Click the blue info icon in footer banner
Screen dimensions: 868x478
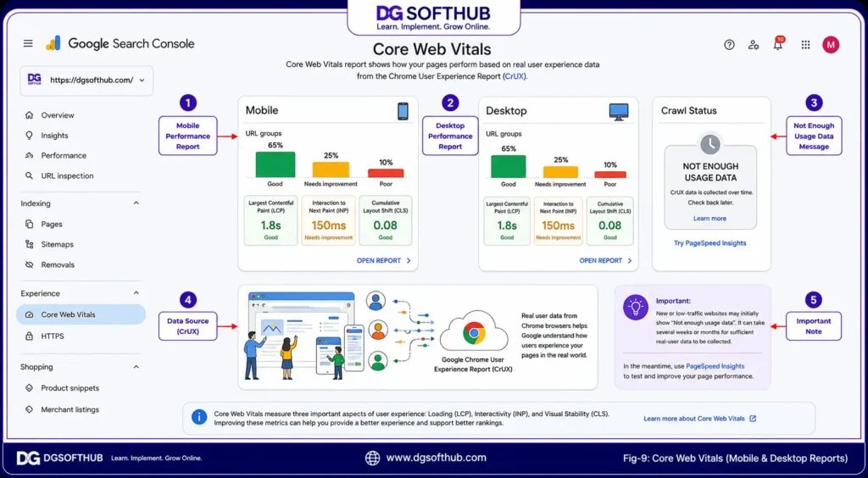coord(198,417)
